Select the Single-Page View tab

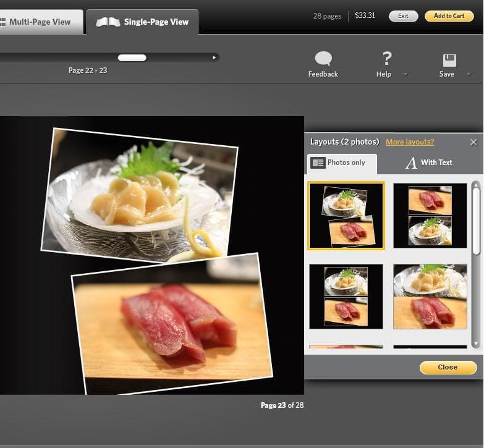pyautogui.click(x=143, y=22)
